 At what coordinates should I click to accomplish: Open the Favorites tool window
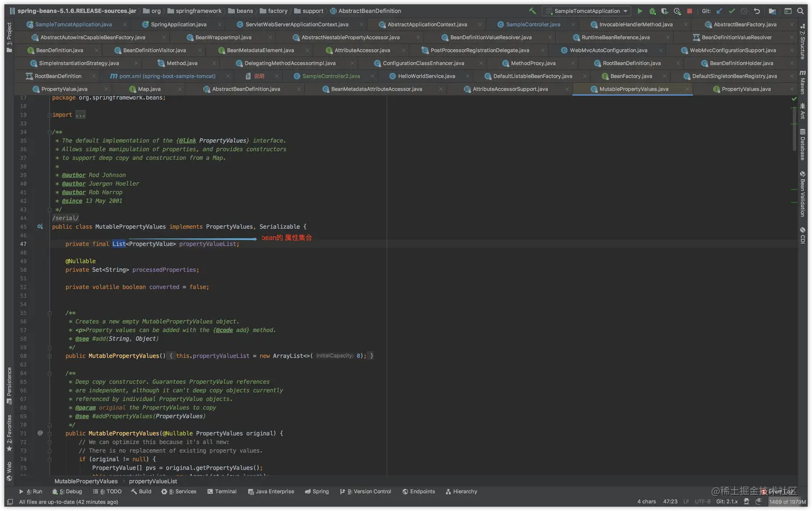[9, 433]
